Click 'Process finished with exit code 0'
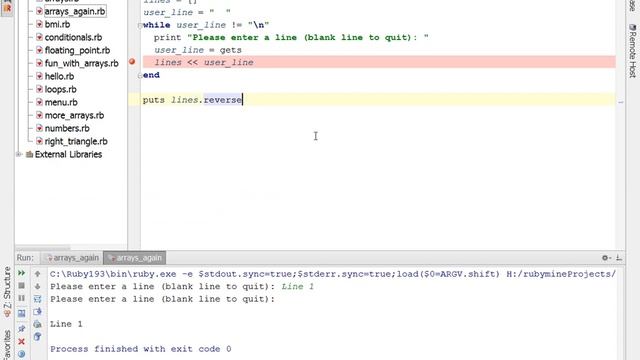Screen dimensions: 640x360 [140, 349]
